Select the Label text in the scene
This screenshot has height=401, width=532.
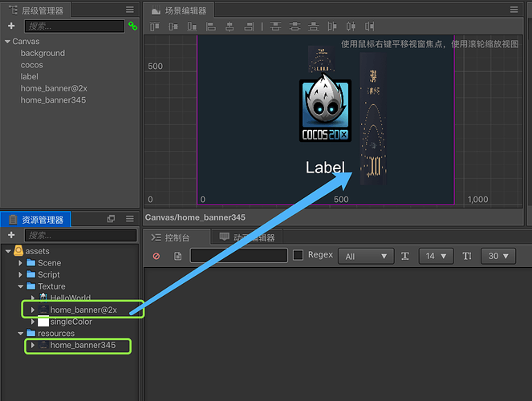pyautogui.click(x=325, y=168)
